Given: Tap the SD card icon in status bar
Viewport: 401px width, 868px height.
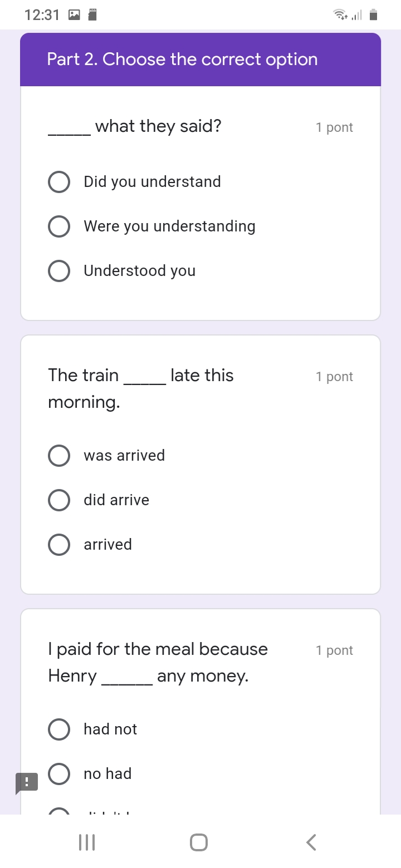Looking at the screenshot, I should [x=93, y=15].
